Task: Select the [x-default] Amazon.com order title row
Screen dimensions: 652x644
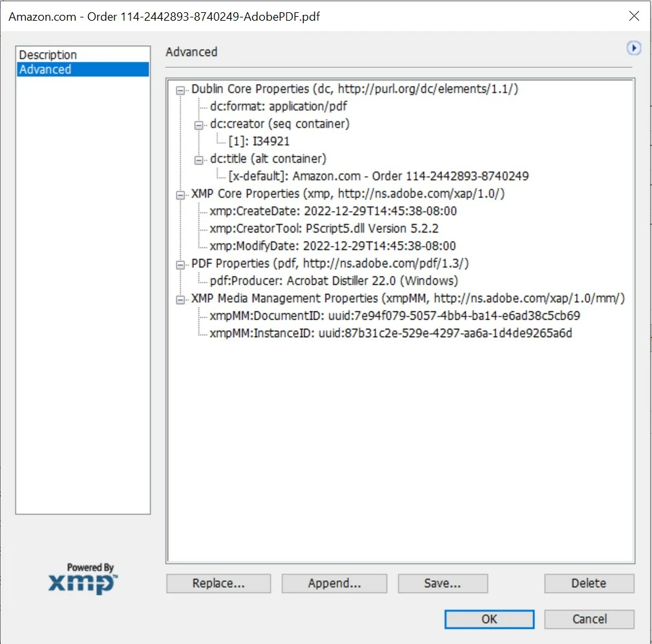Action: point(379,176)
